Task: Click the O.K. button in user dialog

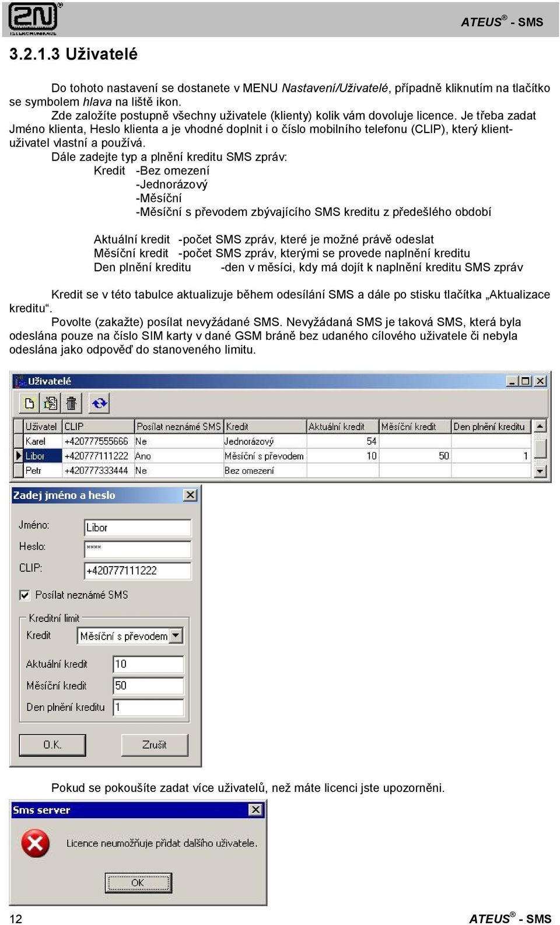Action: coord(52,745)
